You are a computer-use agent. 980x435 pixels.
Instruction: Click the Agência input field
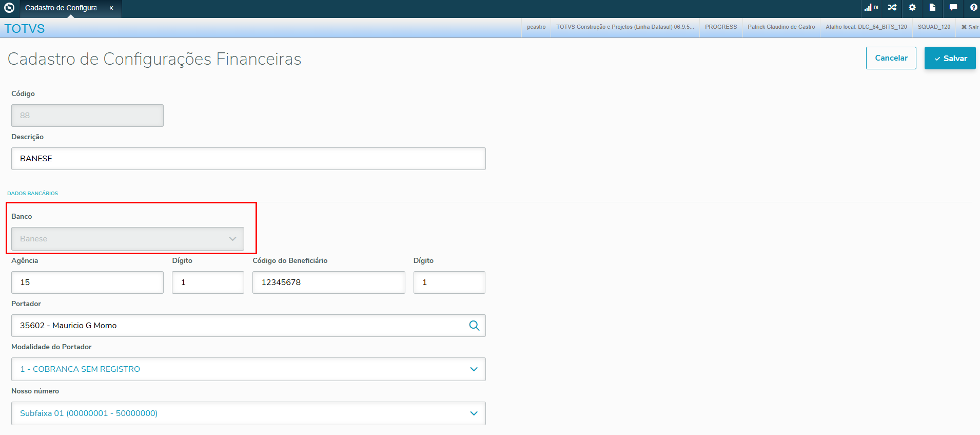point(87,282)
